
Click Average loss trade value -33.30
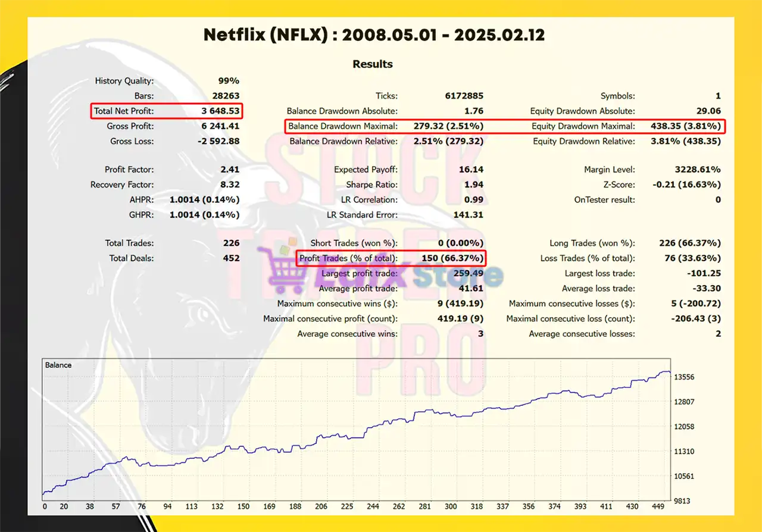point(707,289)
